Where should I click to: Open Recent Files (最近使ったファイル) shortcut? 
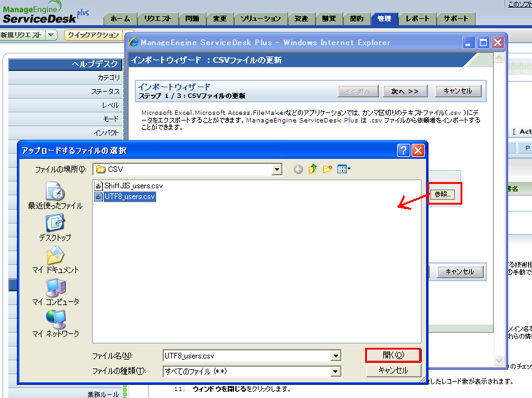click(x=55, y=196)
